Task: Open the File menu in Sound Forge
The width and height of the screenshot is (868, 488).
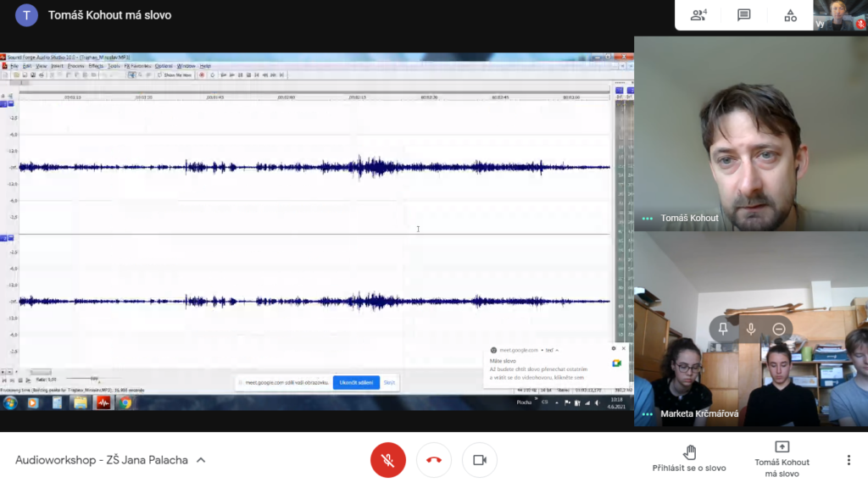Action: 14,66
